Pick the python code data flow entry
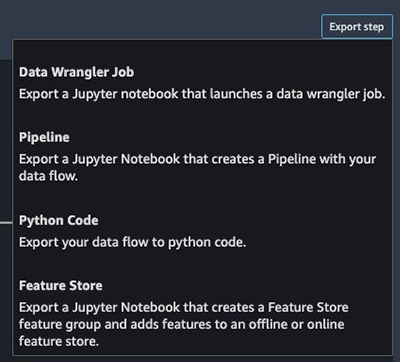 tap(202, 232)
